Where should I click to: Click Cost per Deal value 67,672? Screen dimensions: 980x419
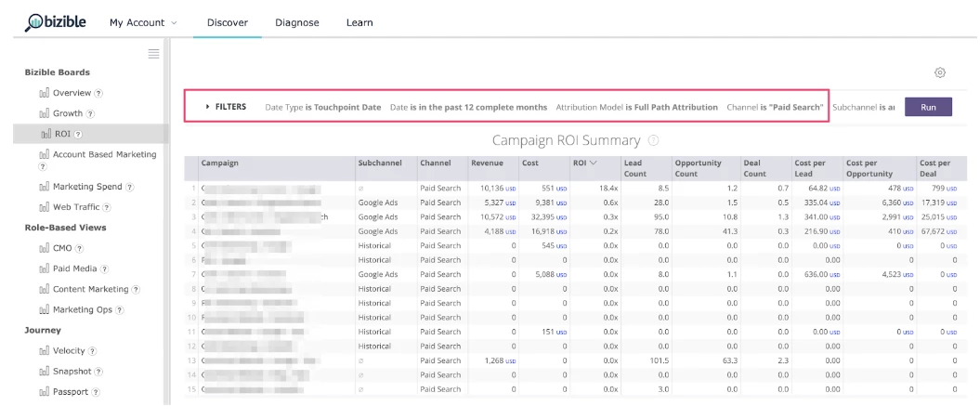(939, 231)
